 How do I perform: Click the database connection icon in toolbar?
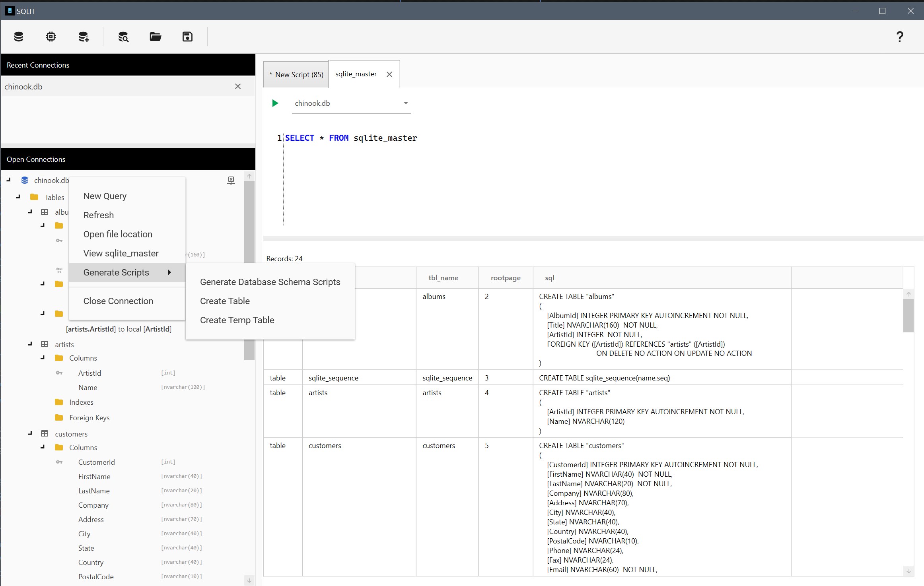click(19, 37)
